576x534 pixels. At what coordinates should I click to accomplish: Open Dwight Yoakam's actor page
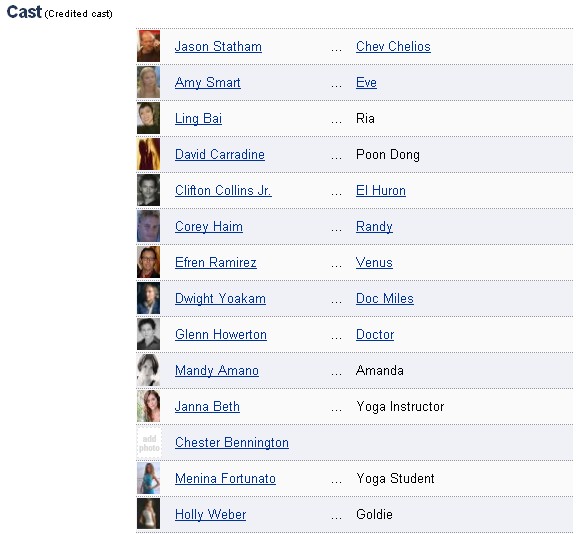[220, 299]
